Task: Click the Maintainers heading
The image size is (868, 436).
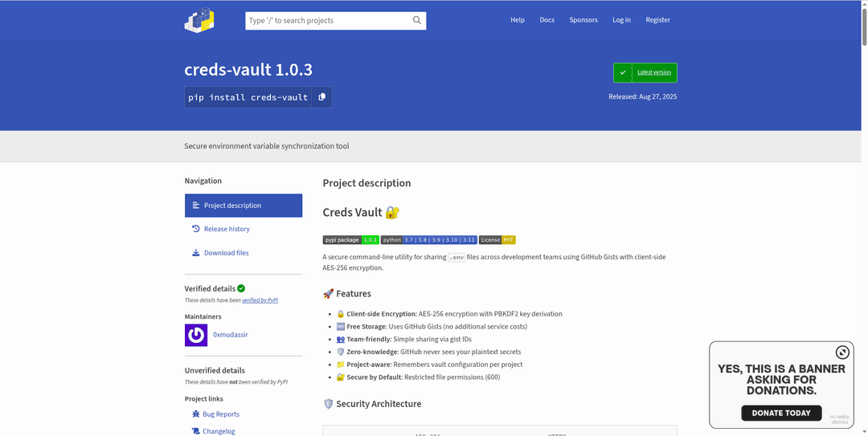Action: [x=203, y=316]
